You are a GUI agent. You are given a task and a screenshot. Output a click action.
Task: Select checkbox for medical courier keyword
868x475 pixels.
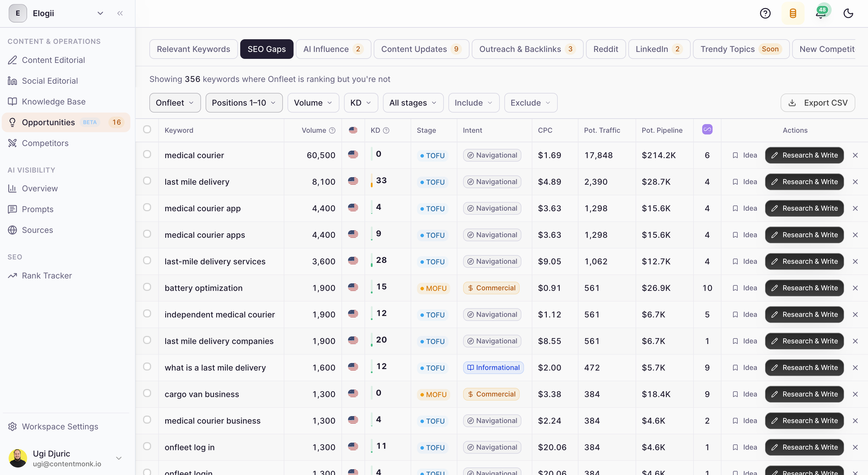pyautogui.click(x=147, y=154)
